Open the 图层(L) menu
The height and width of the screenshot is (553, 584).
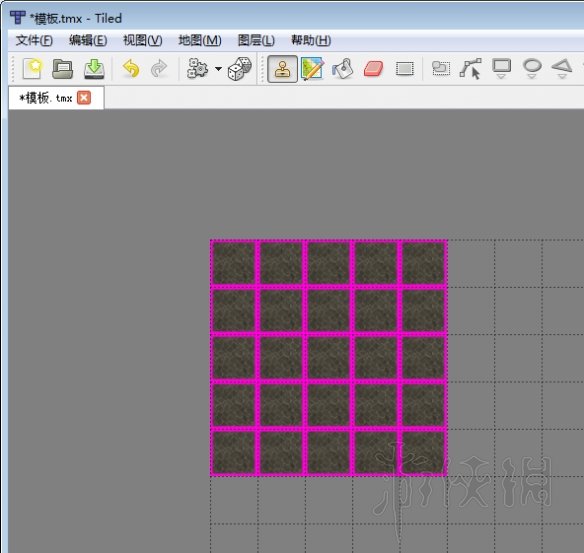256,40
